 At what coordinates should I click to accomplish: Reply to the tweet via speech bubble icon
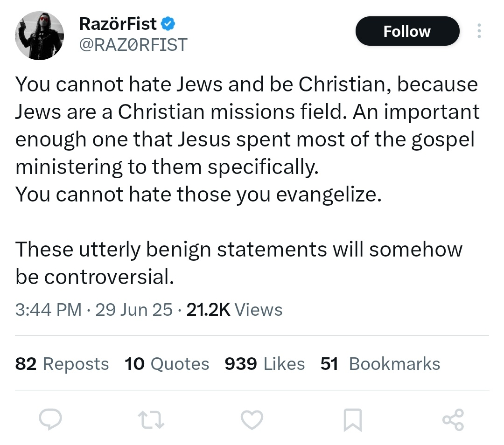point(50,419)
